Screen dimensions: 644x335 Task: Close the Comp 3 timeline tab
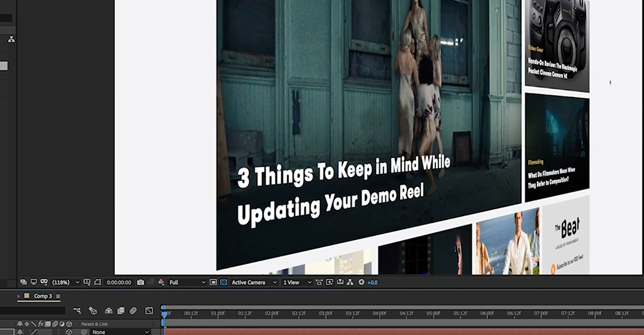[x=18, y=296]
